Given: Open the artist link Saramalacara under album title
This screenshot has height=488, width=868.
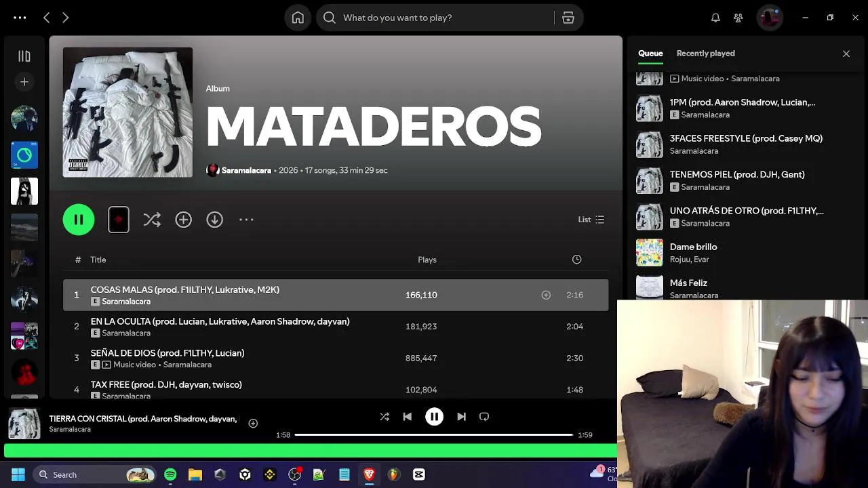Looking at the screenshot, I should (246, 170).
